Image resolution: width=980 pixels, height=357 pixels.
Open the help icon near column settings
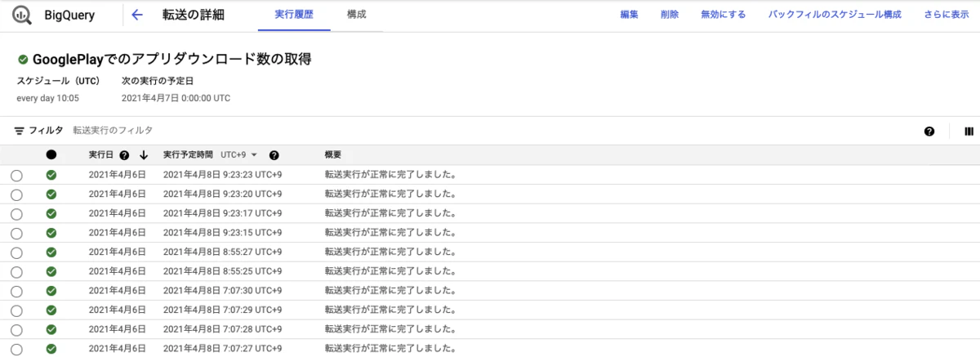929,131
